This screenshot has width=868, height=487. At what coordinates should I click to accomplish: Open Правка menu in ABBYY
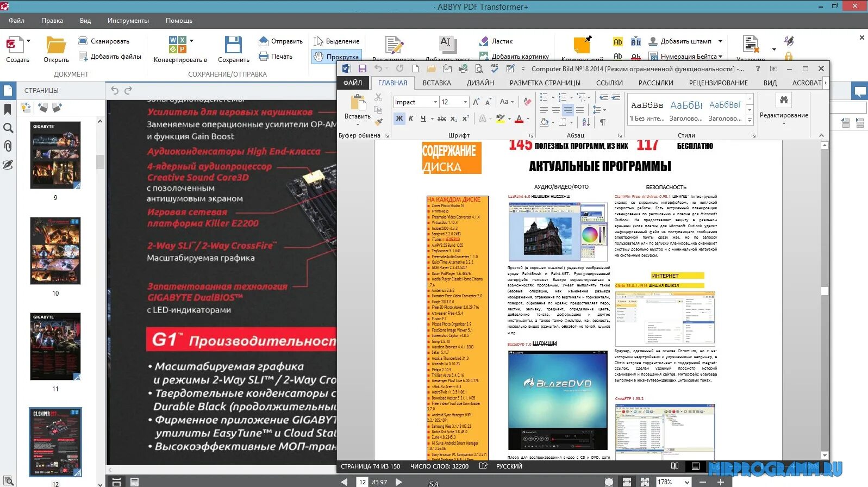pyautogui.click(x=52, y=21)
